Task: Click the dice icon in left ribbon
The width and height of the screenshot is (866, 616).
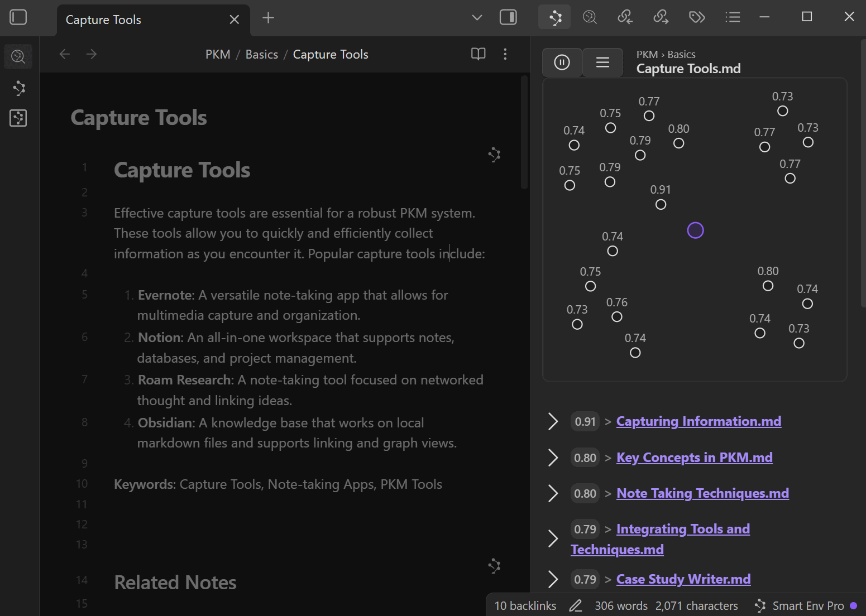Action: point(18,118)
